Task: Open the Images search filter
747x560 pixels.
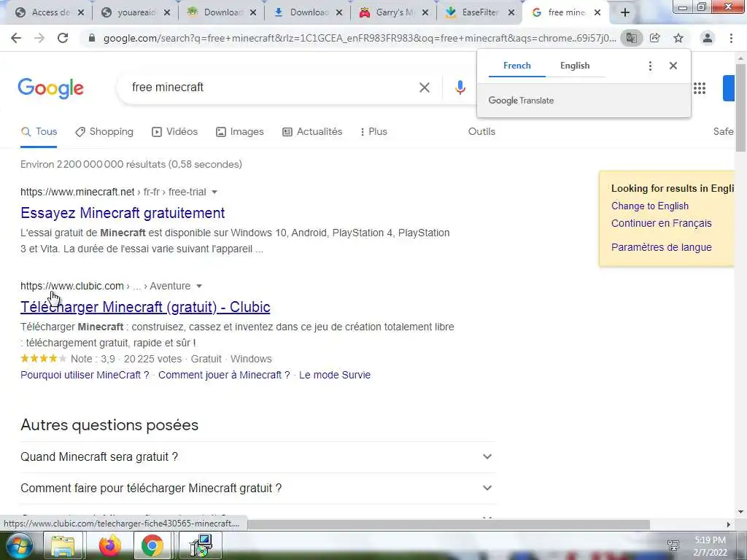Action: pyautogui.click(x=239, y=132)
